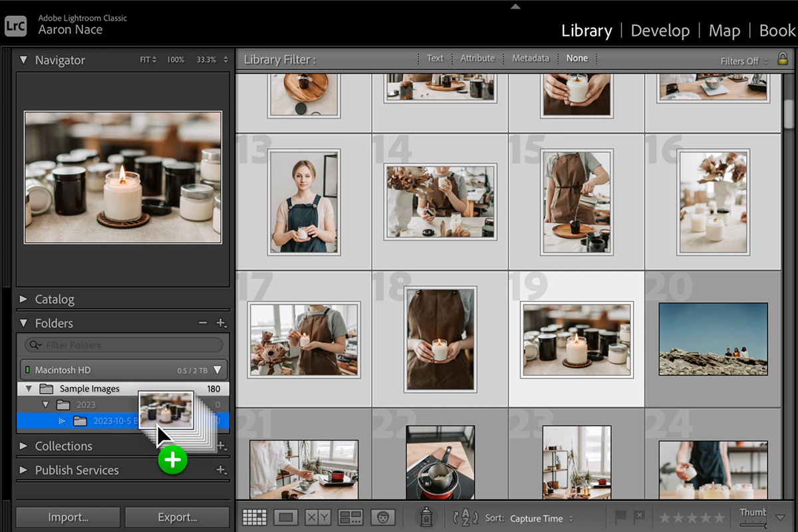Set flag as picked in toolbar
The width and height of the screenshot is (798, 532).
click(x=620, y=517)
